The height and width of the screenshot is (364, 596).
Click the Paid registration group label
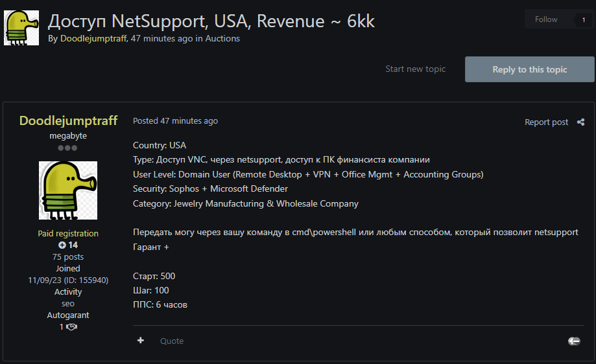point(68,234)
